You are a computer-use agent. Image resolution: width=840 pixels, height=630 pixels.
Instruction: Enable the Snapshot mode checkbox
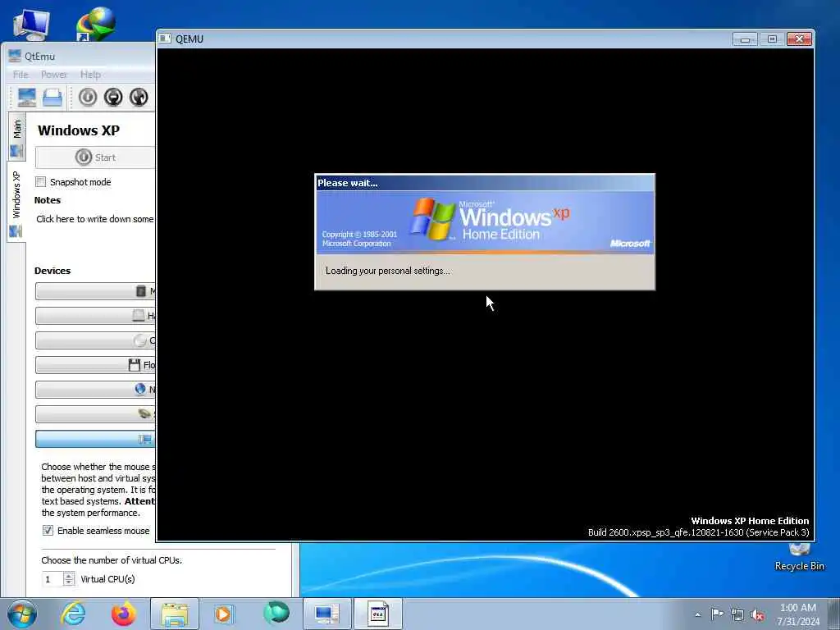(41, 182)
